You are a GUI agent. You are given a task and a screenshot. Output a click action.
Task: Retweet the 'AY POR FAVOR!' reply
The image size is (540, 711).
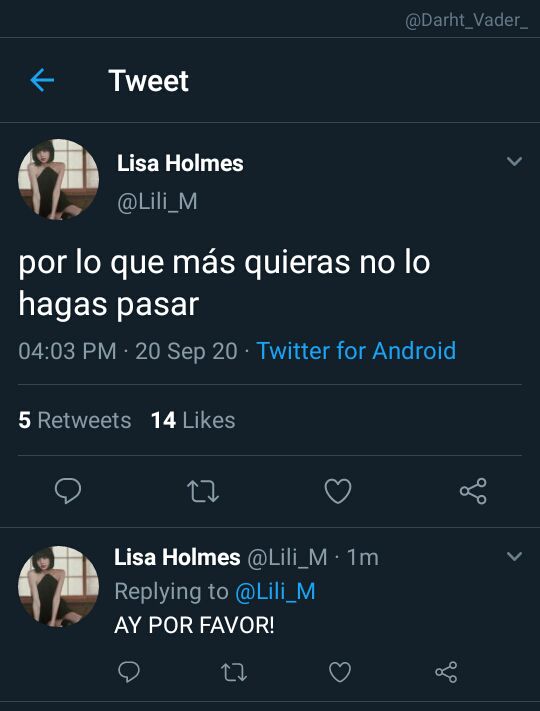[234, 672]
